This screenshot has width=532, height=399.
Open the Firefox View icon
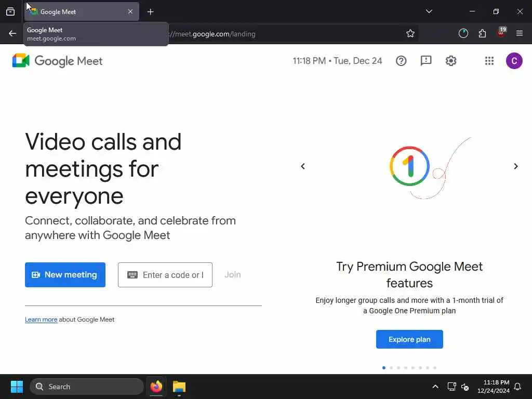coord(10,12)
